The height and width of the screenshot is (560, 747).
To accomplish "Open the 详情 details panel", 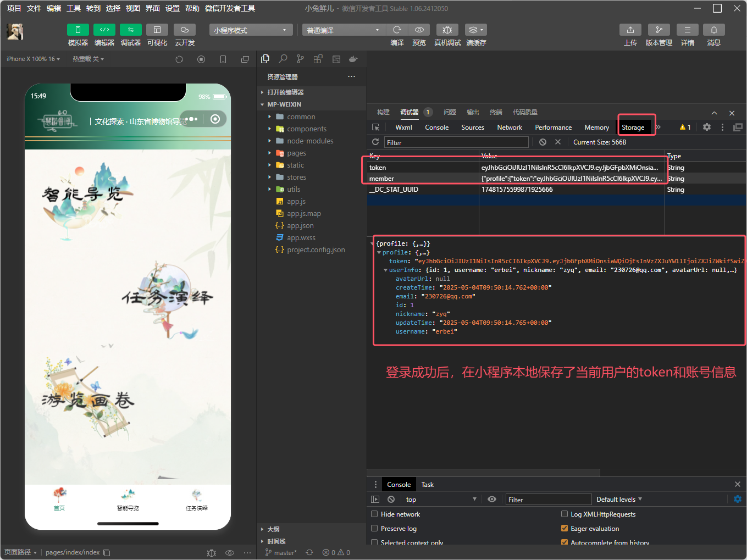I will coord(688,30).
